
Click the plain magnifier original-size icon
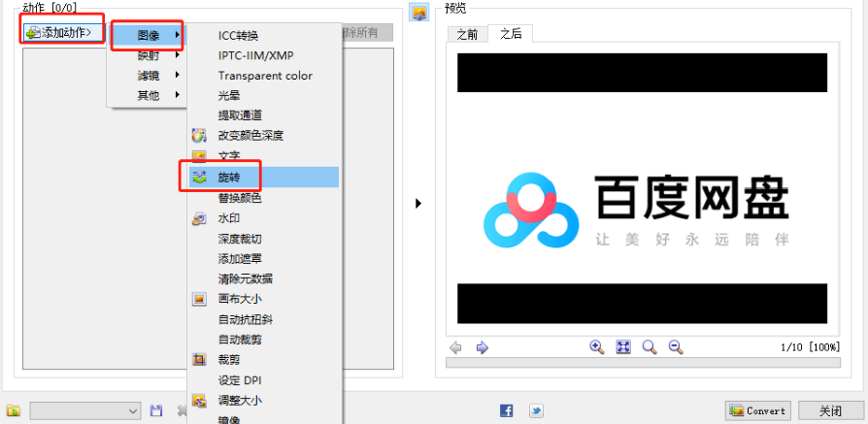[x=650, y=347]
